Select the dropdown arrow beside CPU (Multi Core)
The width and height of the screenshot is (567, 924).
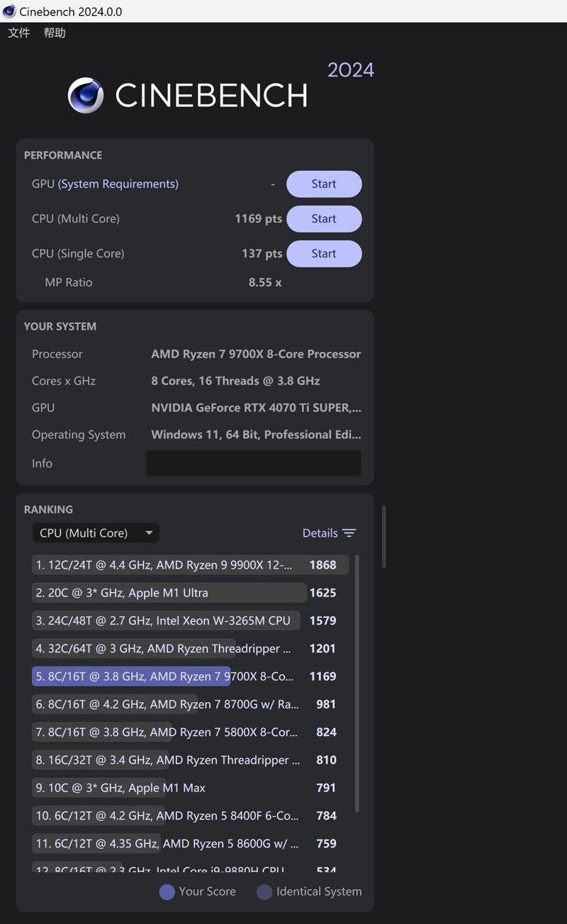(149, 533)
